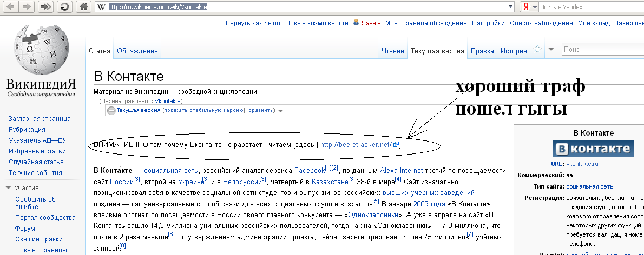Screen dimensions: 644x255
Task: Open the Правка tab
Action: (482, 51)
